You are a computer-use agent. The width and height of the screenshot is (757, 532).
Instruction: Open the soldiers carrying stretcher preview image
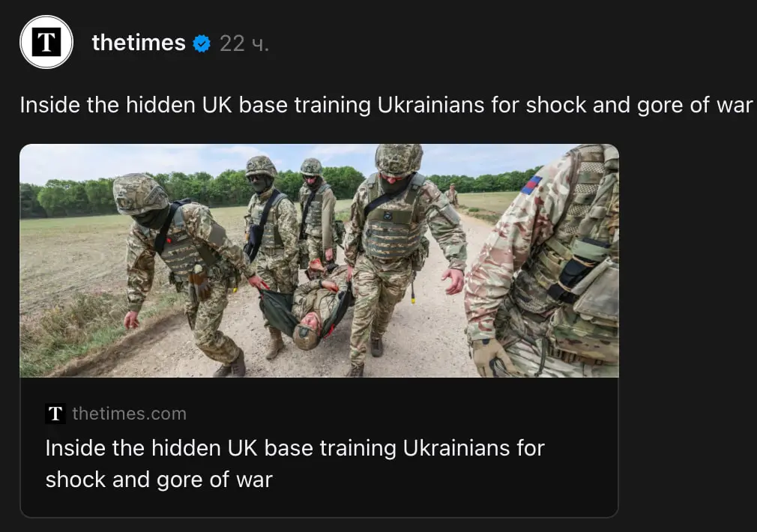coord(319,261)
